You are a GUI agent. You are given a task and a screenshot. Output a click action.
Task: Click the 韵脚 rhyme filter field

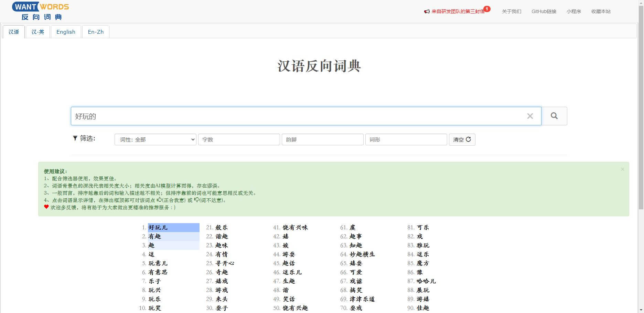(x=322, y=139)
